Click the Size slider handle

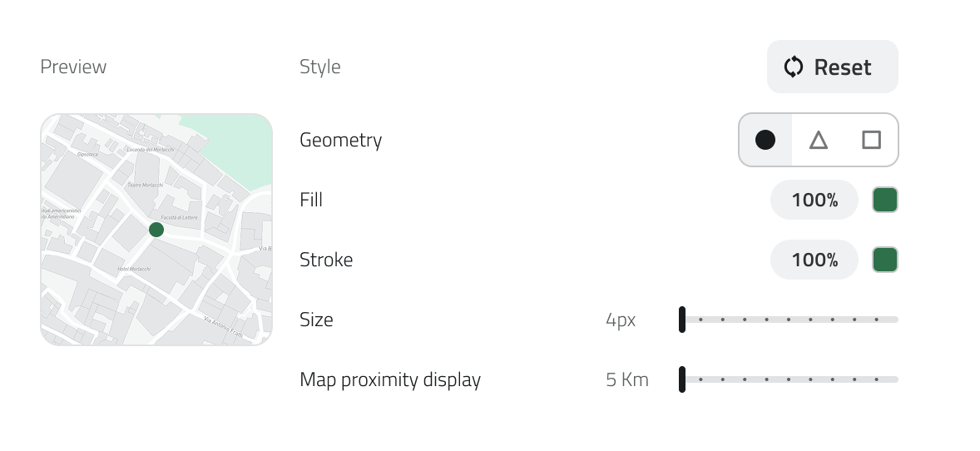point(682,320)
